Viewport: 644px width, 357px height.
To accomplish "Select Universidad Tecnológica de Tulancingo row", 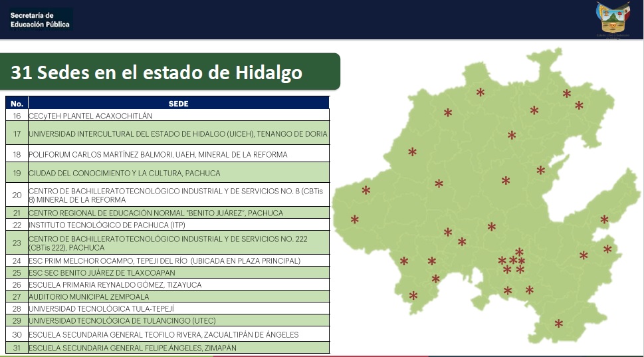I will pyautogui.click(x=167, y=320).
